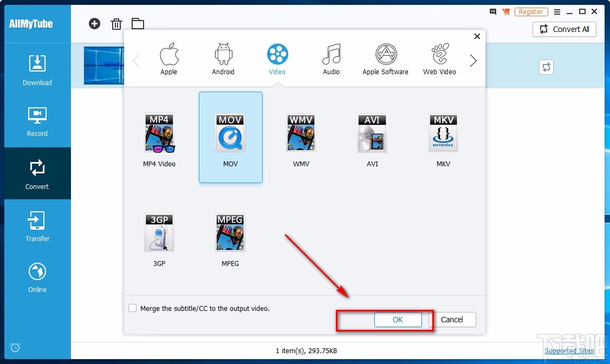Open the Record section in sidebar
Image resolution: width=610 pixels, height=364 pixels.
[37, 122]
